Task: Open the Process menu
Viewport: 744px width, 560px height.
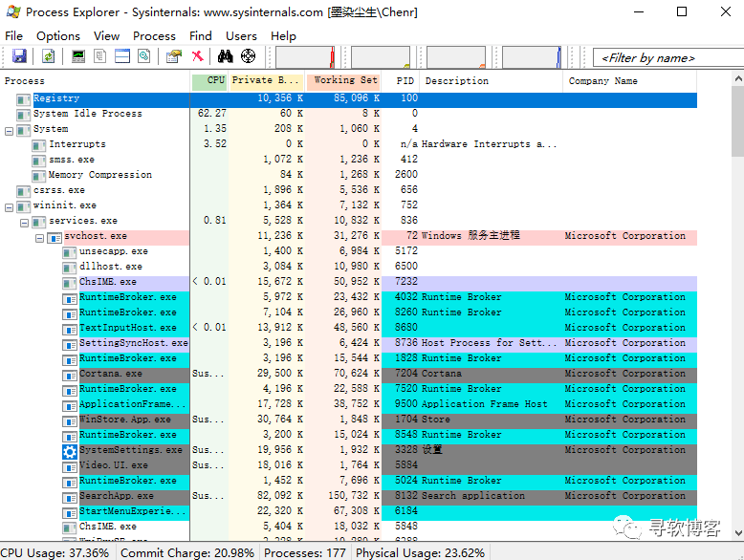Action: tap(154, 36)
